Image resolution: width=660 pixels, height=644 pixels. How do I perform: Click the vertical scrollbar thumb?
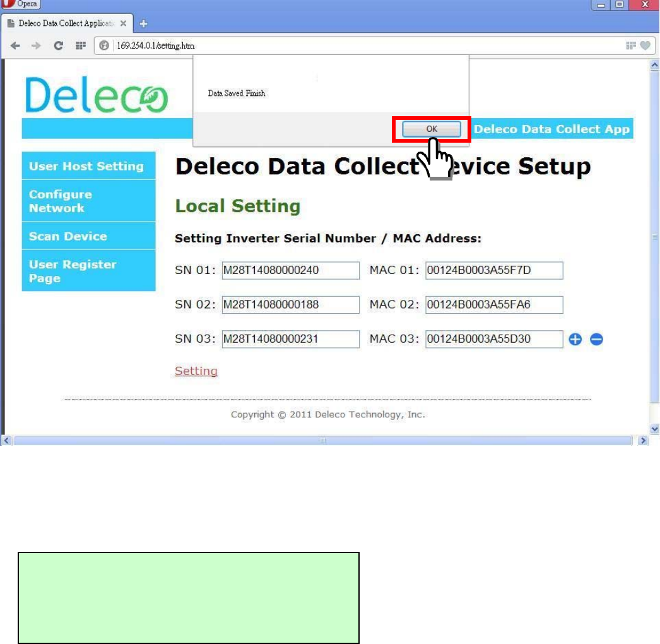coord(654,237)
